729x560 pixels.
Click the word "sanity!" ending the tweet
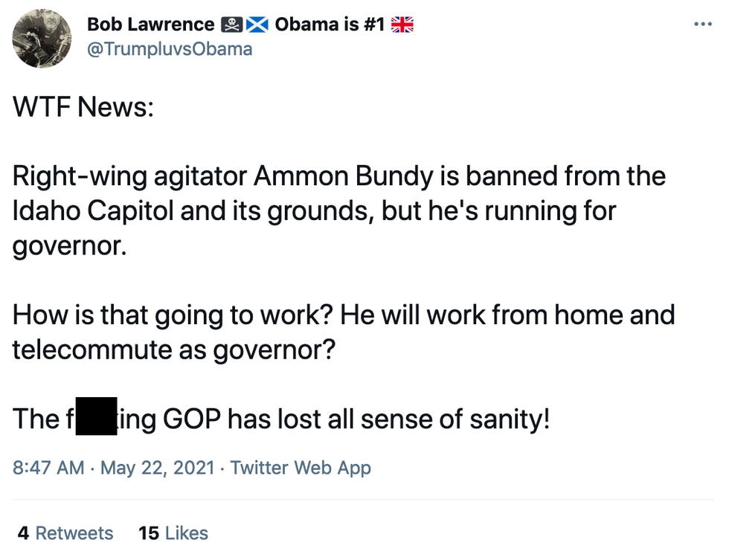pos(510,420)
